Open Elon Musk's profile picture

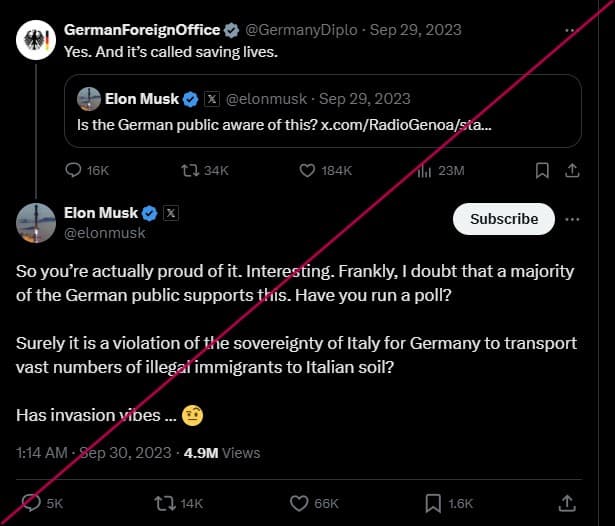pyautogui.click(x=36, y=222)
